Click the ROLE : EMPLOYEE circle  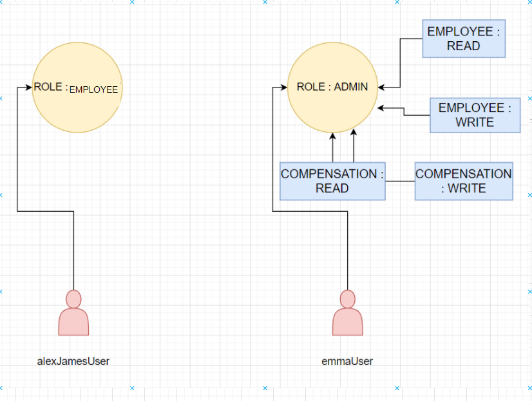point(77,88)
